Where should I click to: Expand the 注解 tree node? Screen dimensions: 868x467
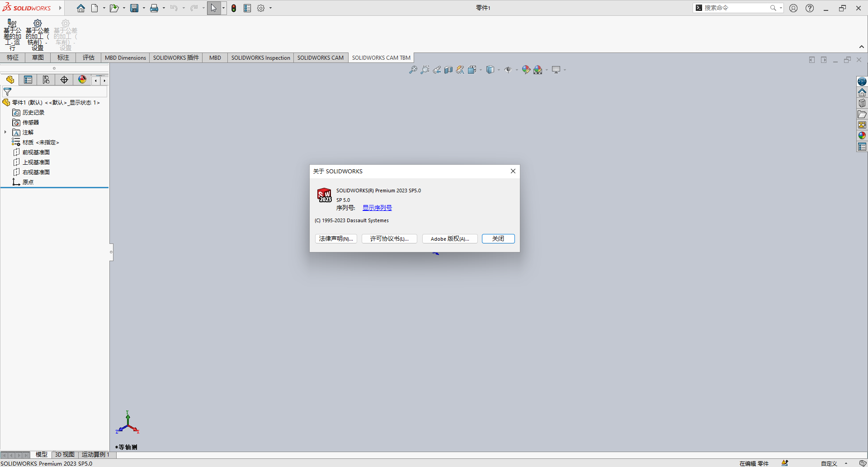(5, 132)
